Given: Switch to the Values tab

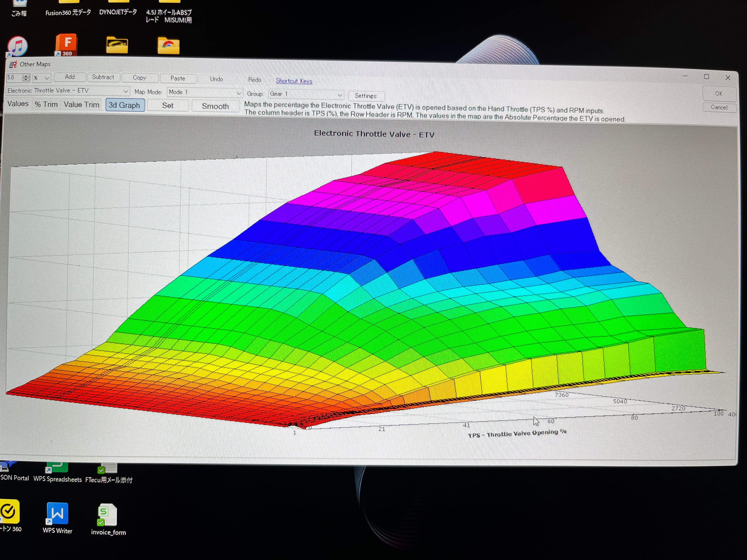Looking at the screenshot, I should click(18, 104).
